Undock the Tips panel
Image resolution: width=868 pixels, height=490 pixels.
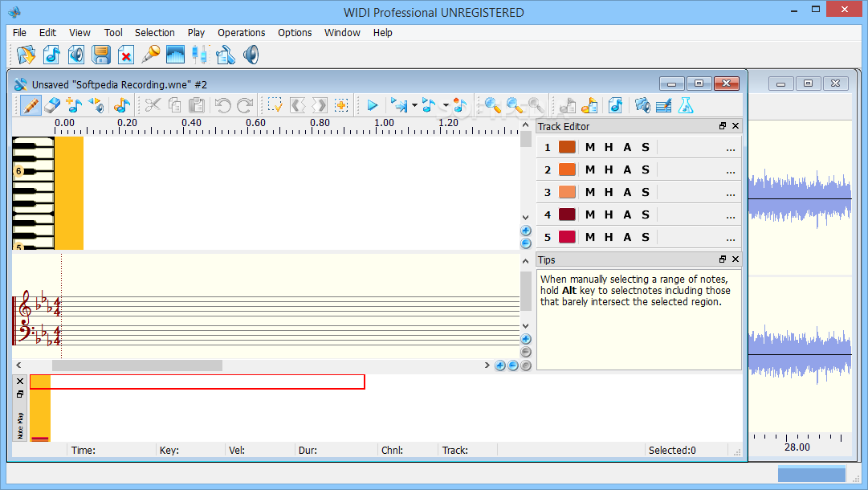(x=723, y=259)
